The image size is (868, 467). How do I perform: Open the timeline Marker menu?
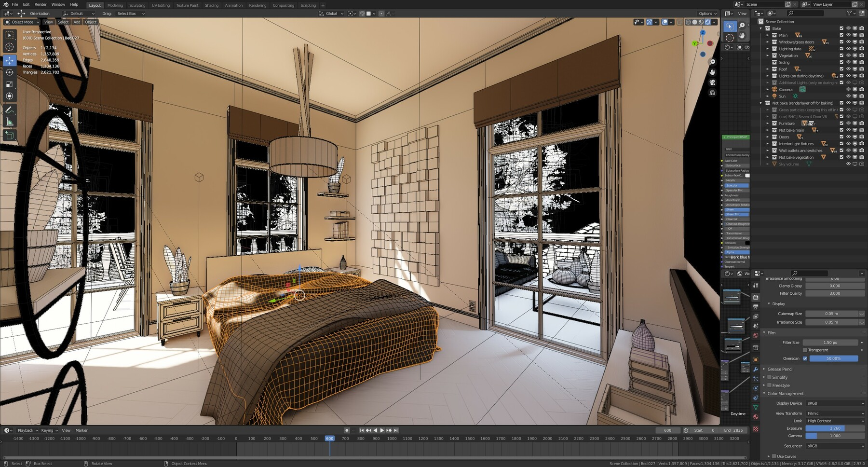[81, 430]
